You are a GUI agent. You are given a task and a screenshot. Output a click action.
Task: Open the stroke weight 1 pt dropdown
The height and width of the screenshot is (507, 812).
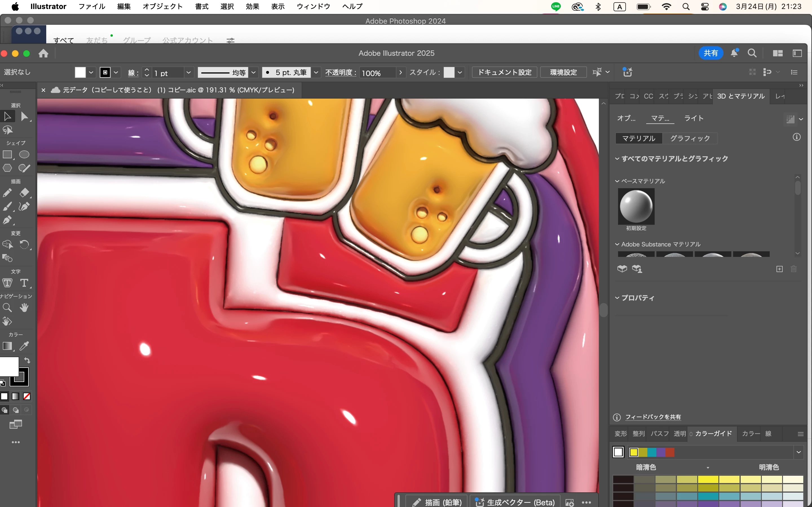tap(189, 72)
